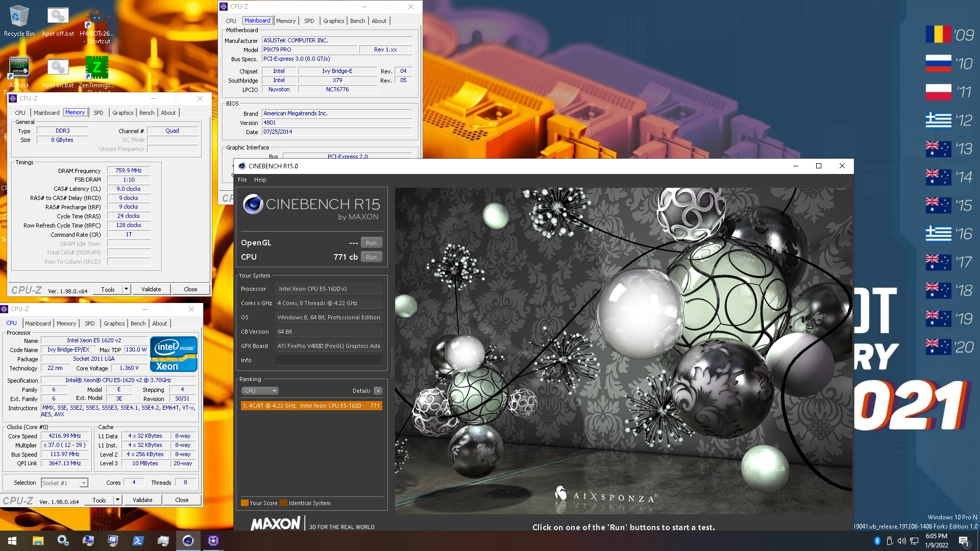This screenshot has height=551, width=980.
Task: Click the taskbar clock showing 6:05 PM
Action: point(936,541)
